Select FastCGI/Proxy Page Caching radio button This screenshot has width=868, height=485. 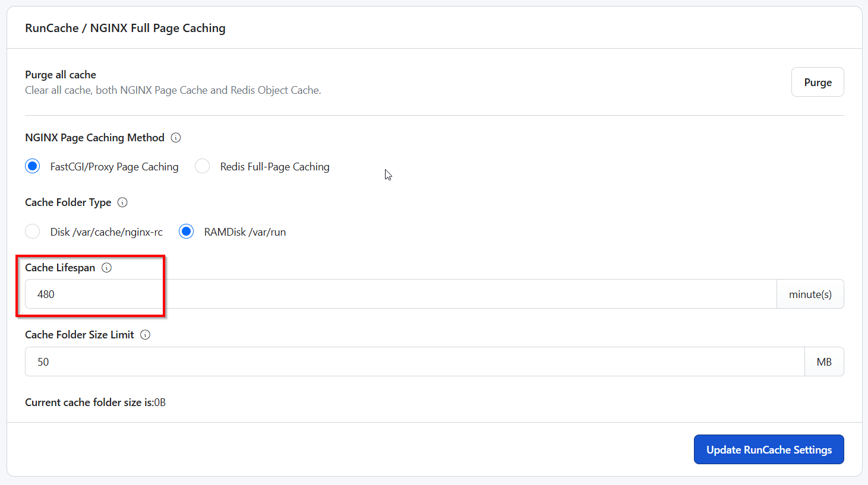coord(33,166)
